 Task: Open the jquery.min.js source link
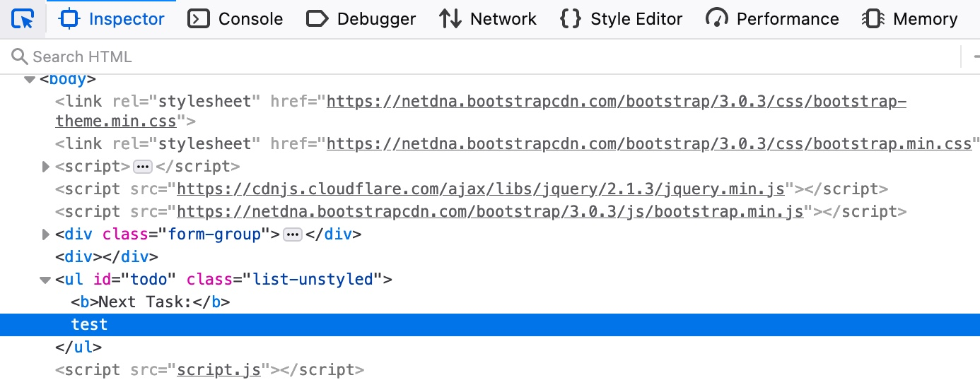481,189
